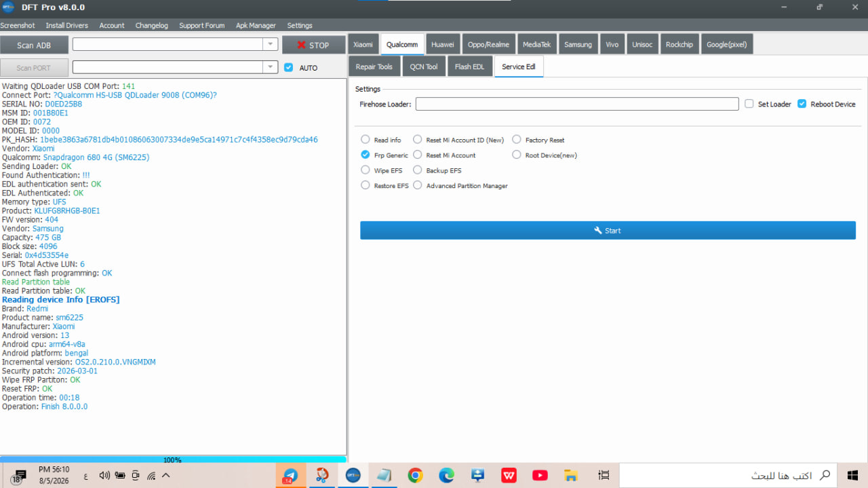Image resolution: width=868 pixels, height=488 pixels.
Task: Click the wrench icon on Start button
Action: pyautogui.click(x=598, y=230)
